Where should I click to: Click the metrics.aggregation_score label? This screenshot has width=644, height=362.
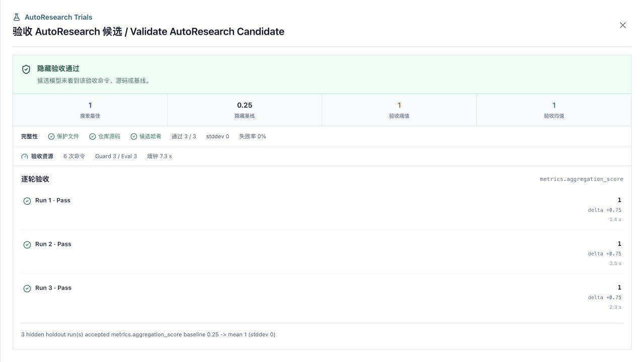[582, 179]
